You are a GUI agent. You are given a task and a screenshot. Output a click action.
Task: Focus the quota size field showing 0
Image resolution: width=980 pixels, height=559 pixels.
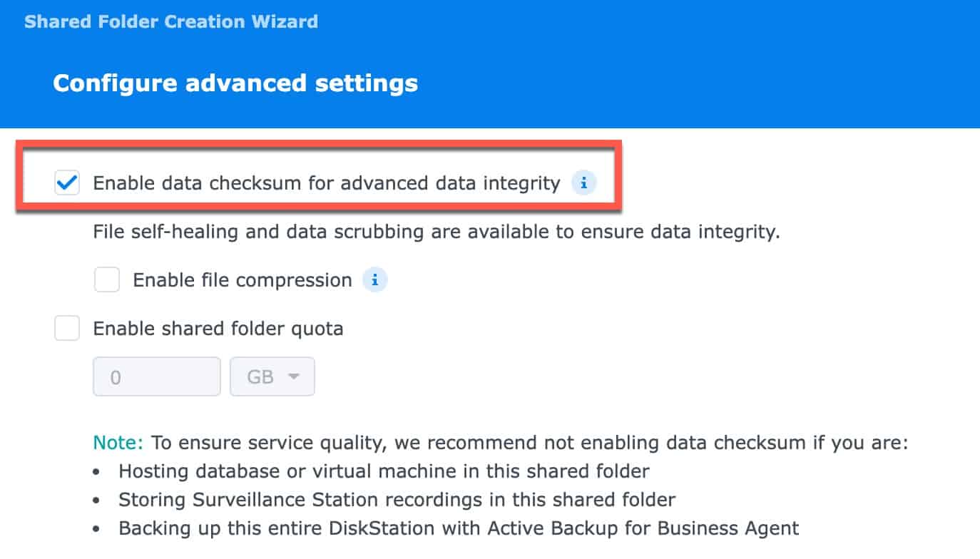(157, 376)
